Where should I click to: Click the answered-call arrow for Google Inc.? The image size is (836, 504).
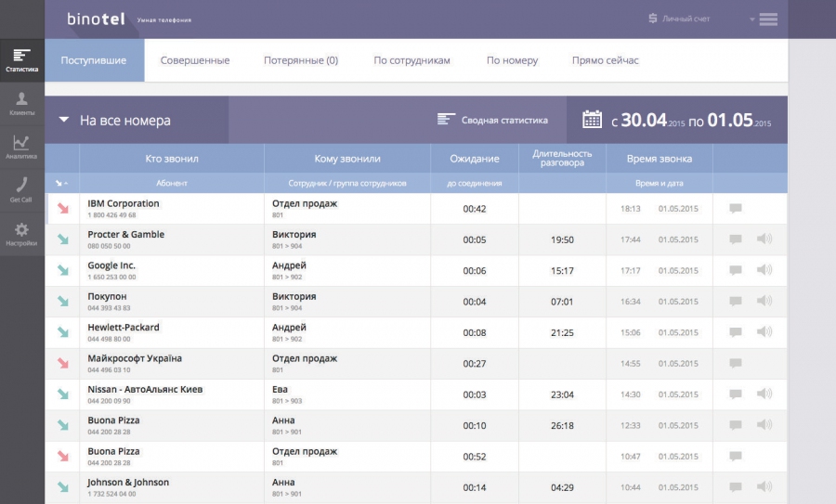(x=63, y=270)
